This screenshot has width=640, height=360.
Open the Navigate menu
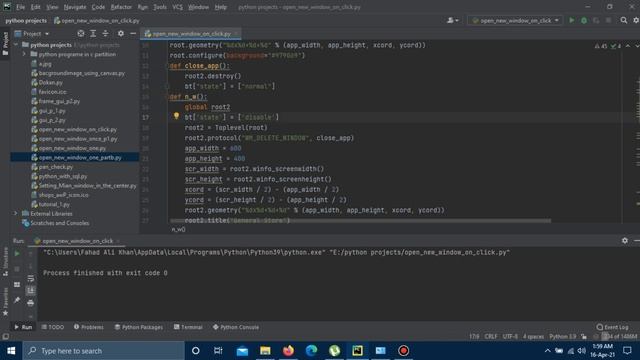(x=75, y=7)
